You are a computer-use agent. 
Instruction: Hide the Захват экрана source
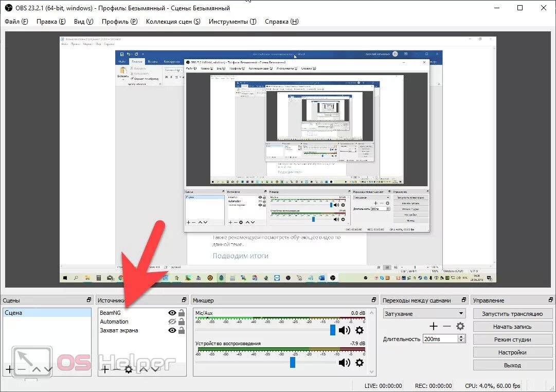(172, 330)
